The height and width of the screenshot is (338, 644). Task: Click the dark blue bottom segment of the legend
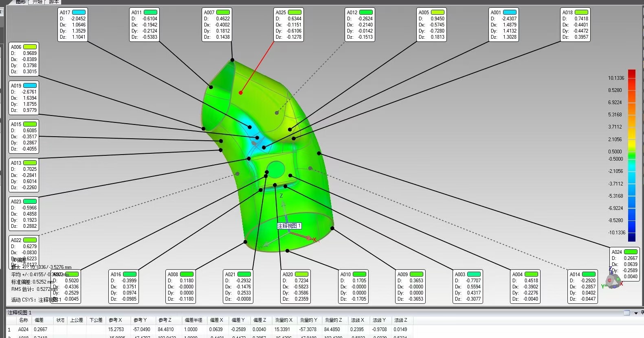point(631,237)
